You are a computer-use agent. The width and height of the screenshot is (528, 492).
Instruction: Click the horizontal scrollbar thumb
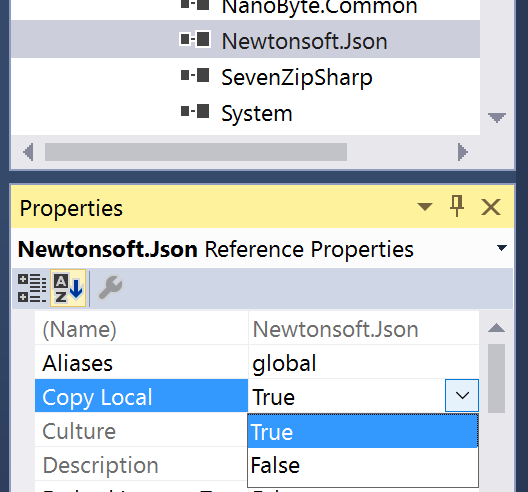(196, 152)
